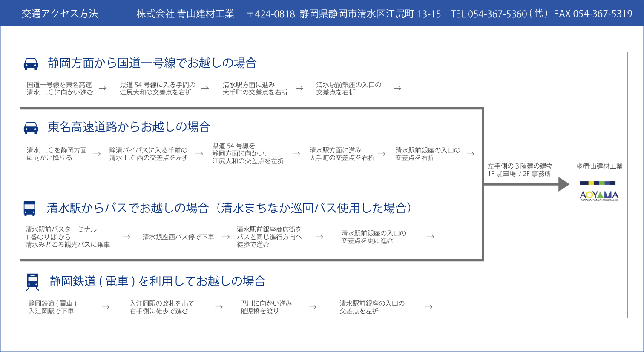Click the TEL 054-367-5360 phone number

pyautogui.click(x=489, y=14)
